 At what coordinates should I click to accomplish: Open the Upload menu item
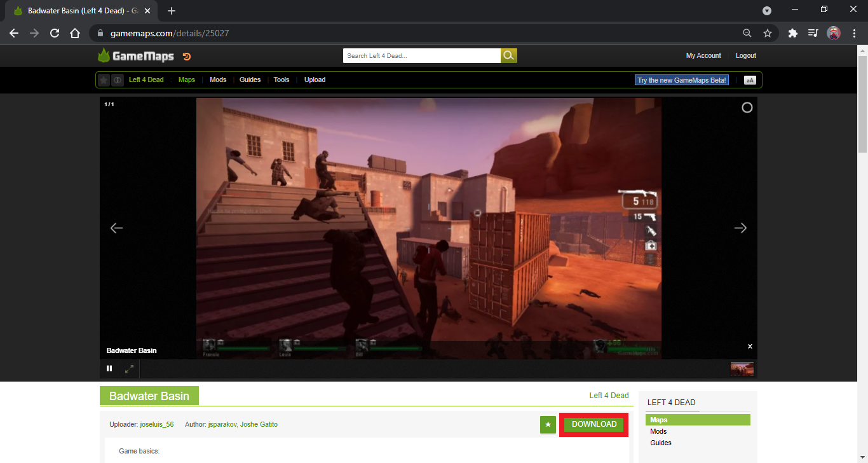tap(315, 80)
